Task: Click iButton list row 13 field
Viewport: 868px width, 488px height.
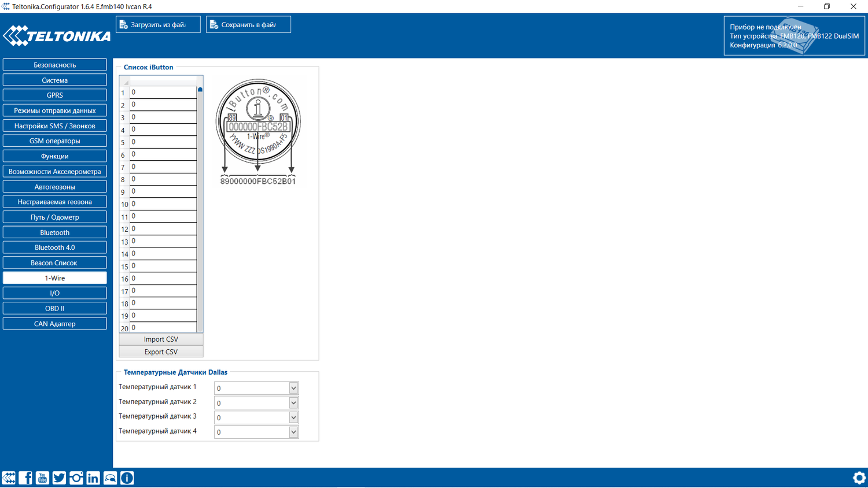Action: point(163,241)
